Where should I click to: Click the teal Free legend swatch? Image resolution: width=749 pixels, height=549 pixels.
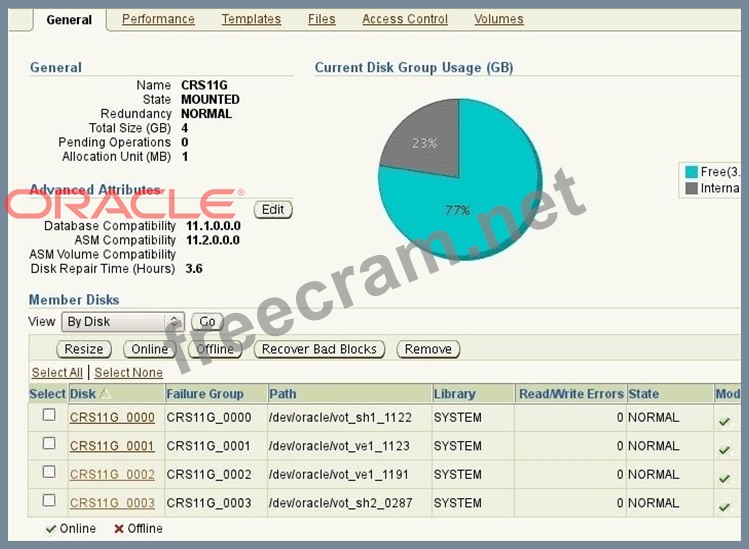pyautogui.click(x=691, y=172)
